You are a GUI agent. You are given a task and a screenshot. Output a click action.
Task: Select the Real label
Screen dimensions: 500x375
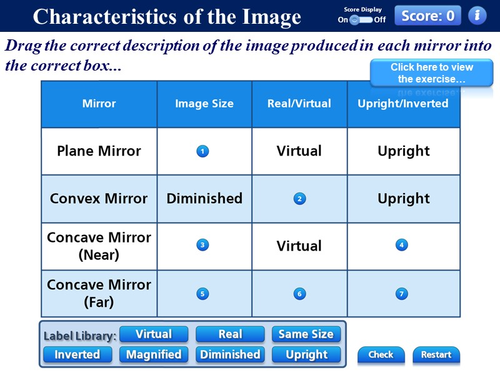click(230, 334)
